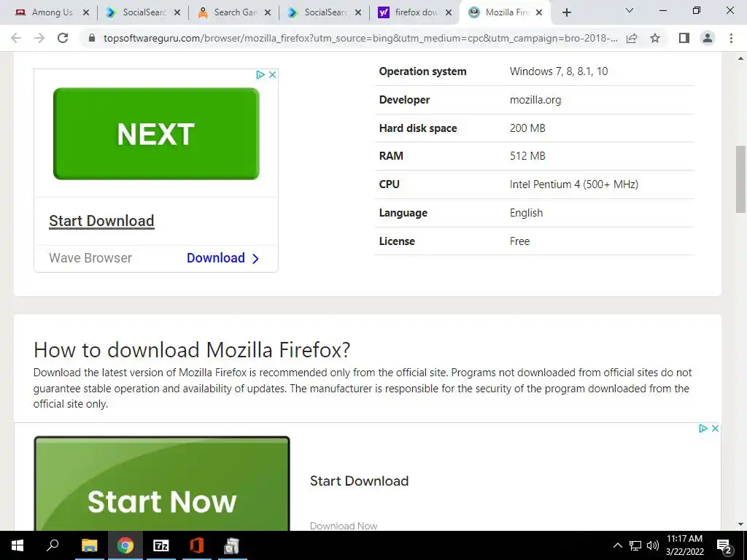Click the Chrome taskbar icon
747x560 pixels.
point(125,545)
